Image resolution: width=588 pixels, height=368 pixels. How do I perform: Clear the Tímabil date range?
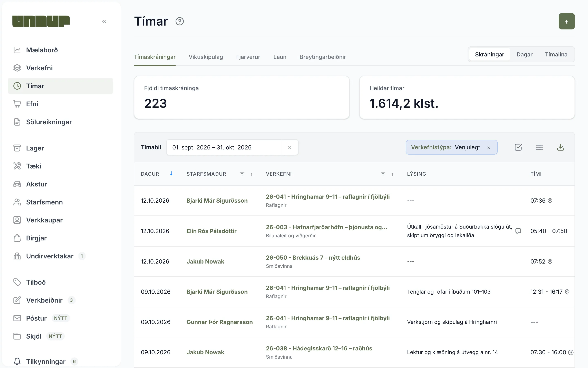[x=290, y=147]
